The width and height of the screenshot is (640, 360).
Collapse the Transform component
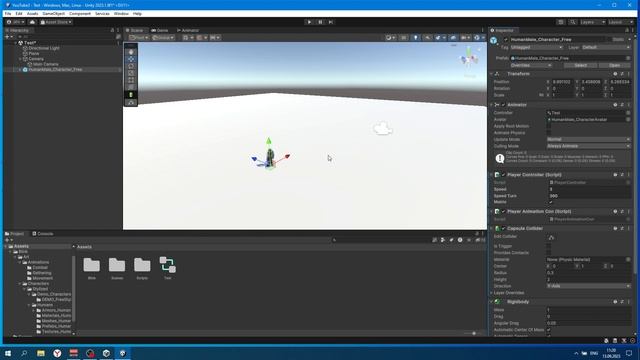pyautogui.click(x=491, y=74)
